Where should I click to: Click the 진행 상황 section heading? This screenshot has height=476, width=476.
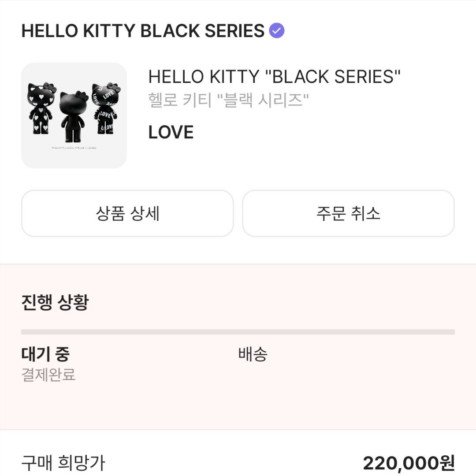[x=55, y=302]
